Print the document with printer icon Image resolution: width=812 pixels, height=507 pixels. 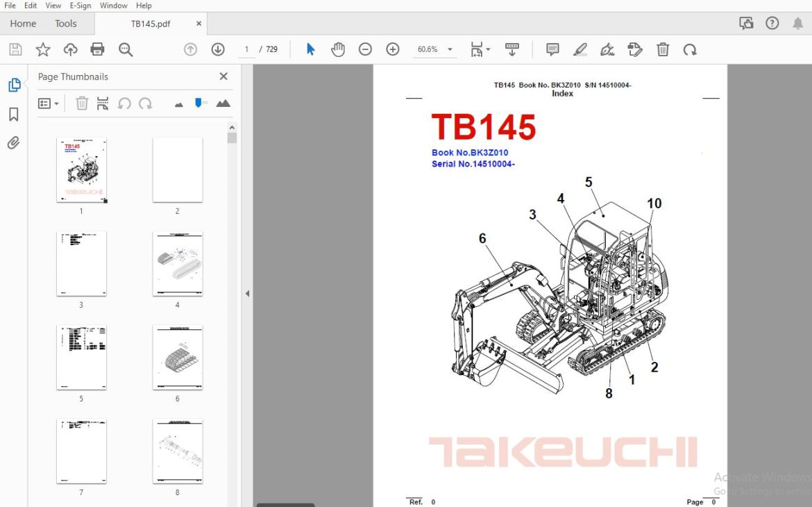tap(97, 50)
